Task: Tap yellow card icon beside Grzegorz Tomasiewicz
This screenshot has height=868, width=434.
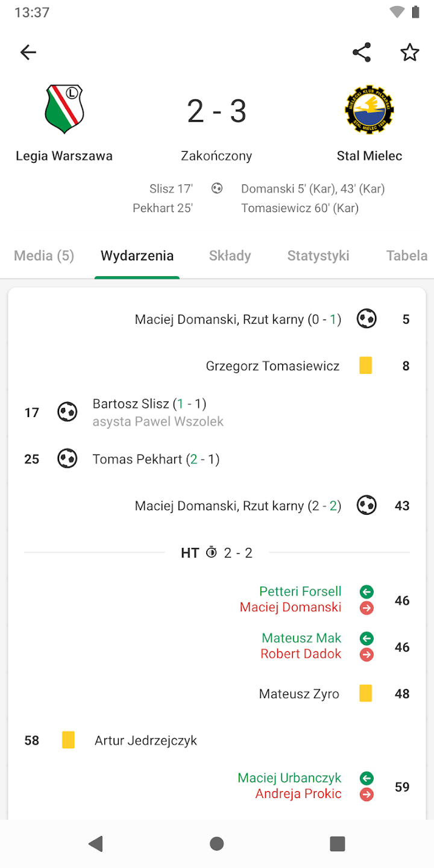Action: click(366, 365)
